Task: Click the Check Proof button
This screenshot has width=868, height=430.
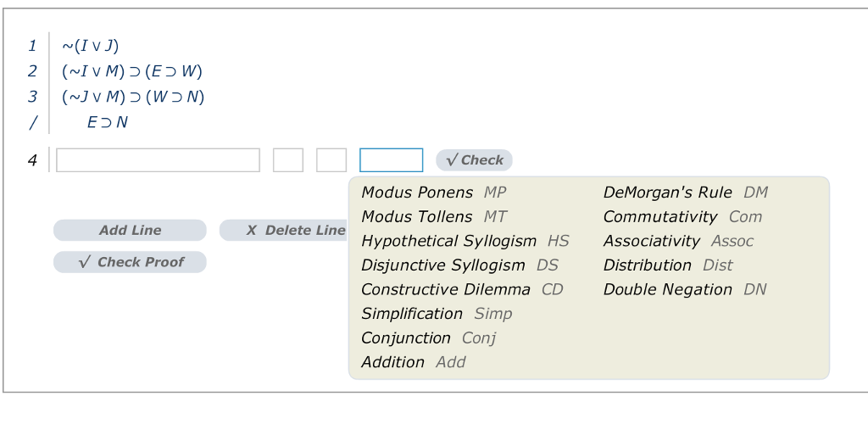Action: tap(130, 262)
